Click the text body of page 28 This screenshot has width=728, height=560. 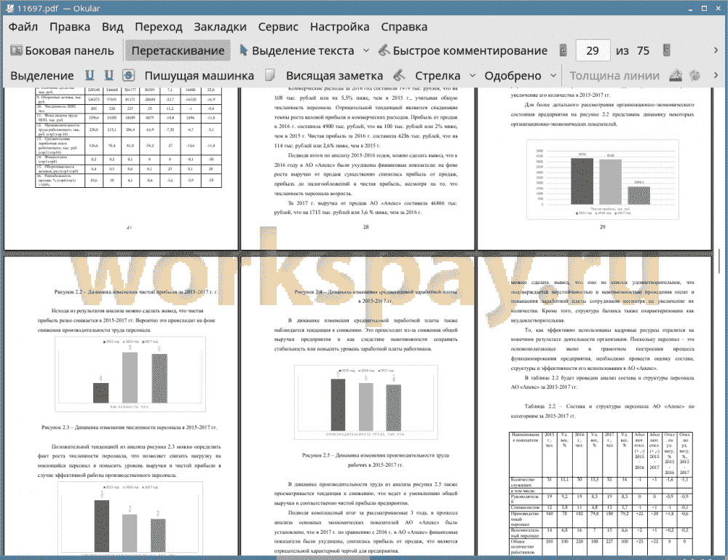pos(366,151)
